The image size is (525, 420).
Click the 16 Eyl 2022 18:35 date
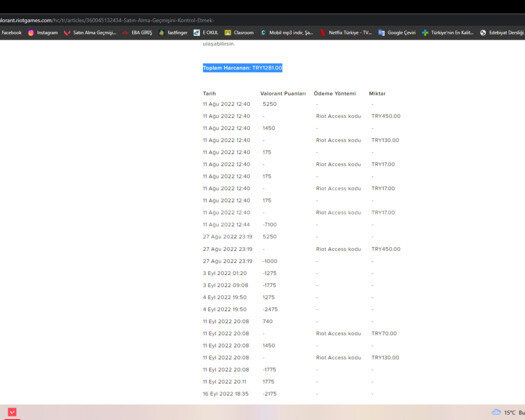tap(226, 394)
